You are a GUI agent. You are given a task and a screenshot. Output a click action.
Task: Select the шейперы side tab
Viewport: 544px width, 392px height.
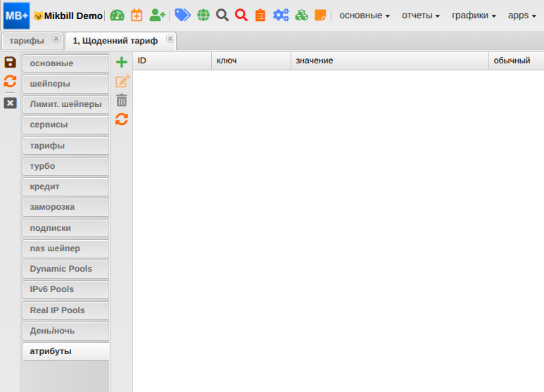tap(65, 84)
